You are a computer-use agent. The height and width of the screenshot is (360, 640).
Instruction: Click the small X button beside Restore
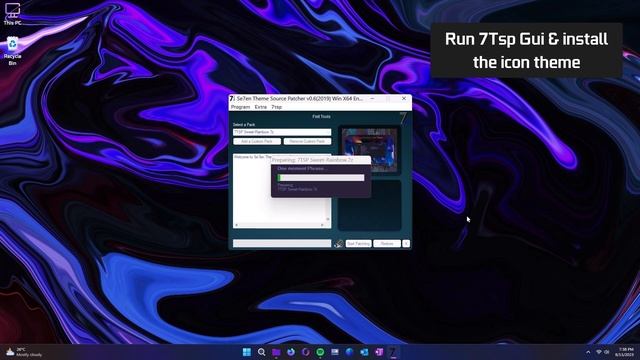click(406, 244)
